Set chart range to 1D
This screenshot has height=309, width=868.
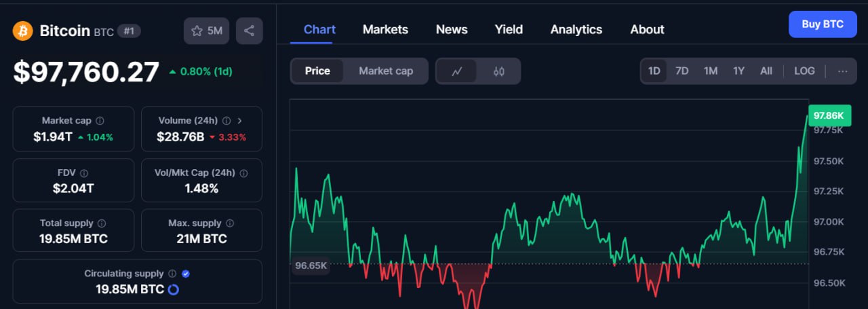pyautogui.click(x=654, y=71)
